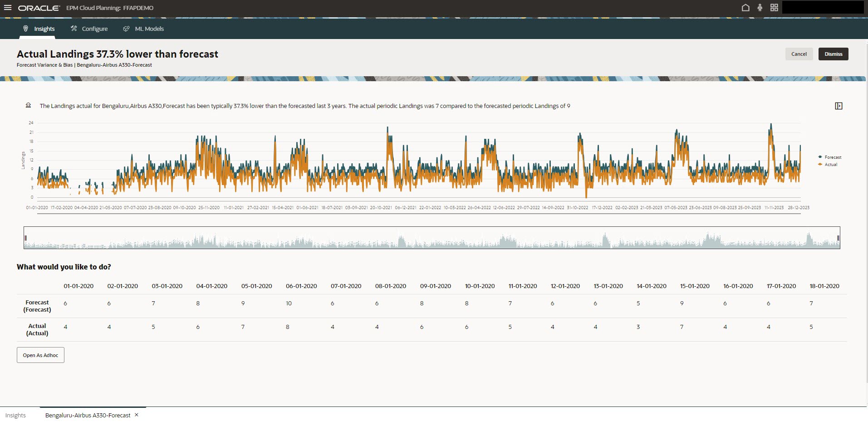Click Actual value 7 for 05-01-2020
This screenshot has height=426, width=868.
tap(243, 327)
